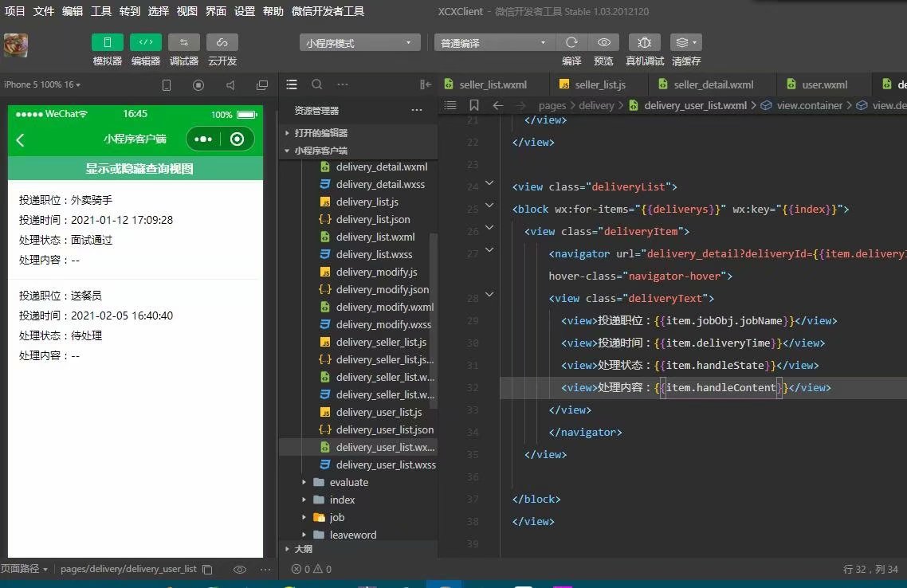Screen dimensions: 907x588
Task: Open the page path dropdown
Action: [x=24, y=569]
